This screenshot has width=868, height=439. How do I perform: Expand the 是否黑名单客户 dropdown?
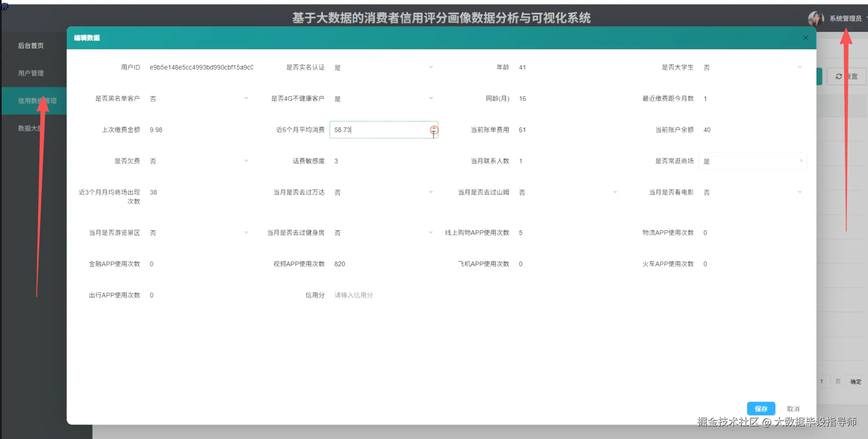pyautogui.click(x=246, y=98)
